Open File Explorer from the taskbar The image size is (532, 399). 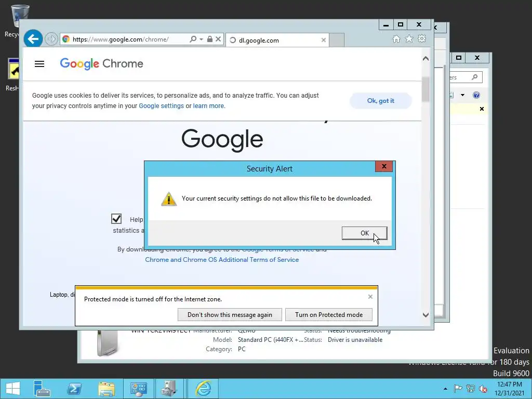tap(106, 389)
